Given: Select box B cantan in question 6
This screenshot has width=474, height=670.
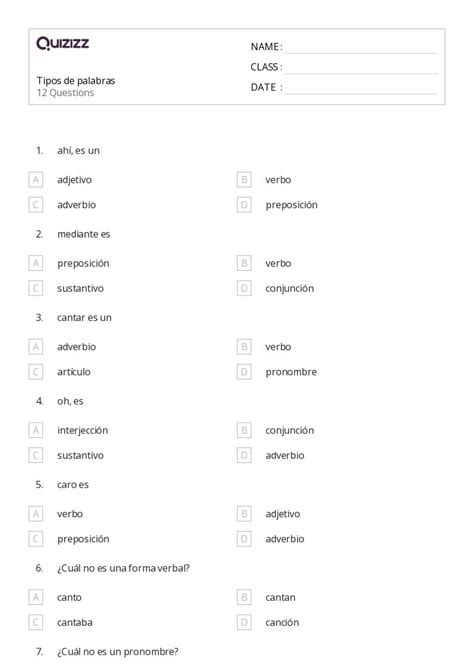Looking at the screenshot, I should [244, 597].
